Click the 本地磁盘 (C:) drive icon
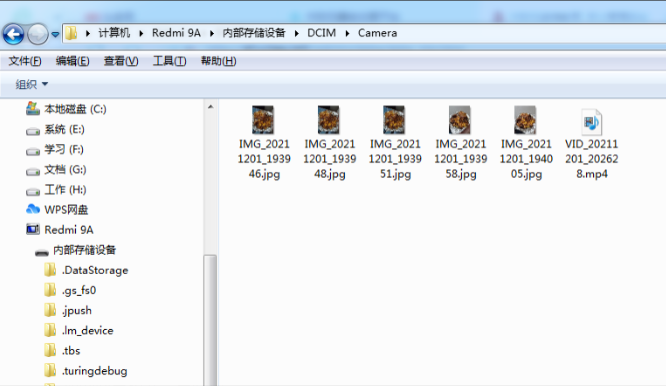Screen dimensions: 666x386 33,109
